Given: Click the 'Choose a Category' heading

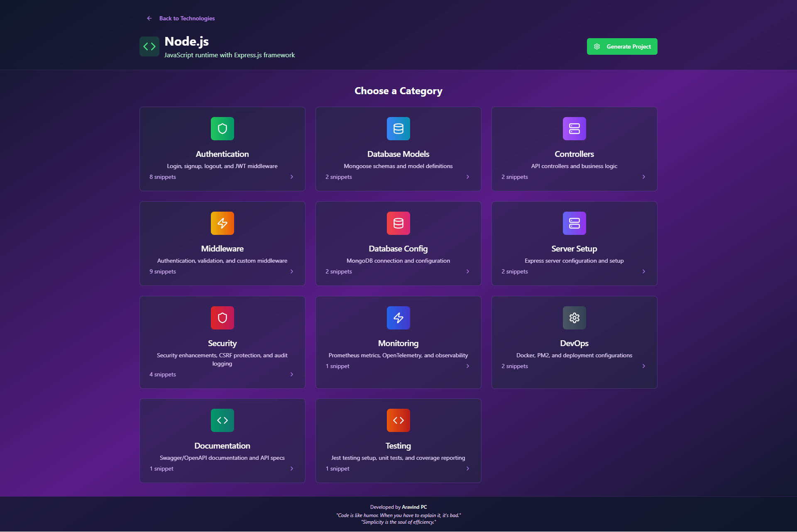Looking at the screenshot, I should click(x=398, y=91).
